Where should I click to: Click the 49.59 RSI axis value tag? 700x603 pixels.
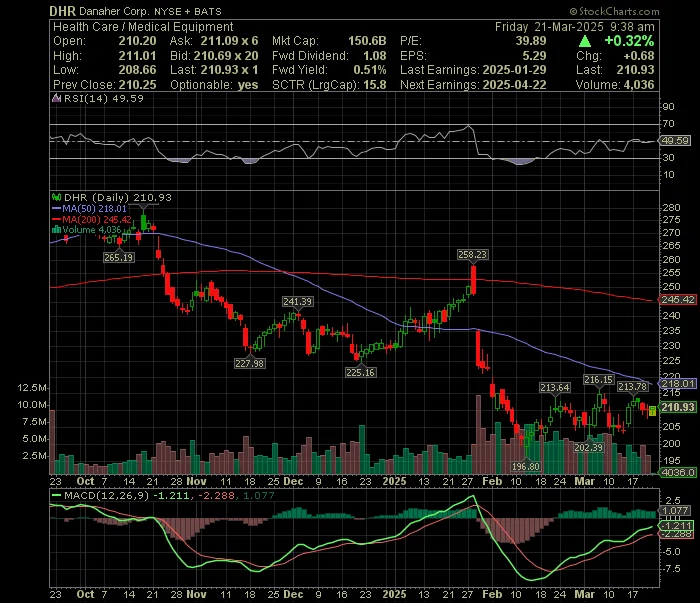click(675, 141)
